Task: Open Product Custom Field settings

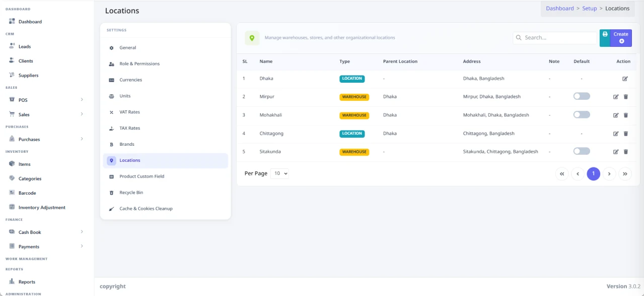Action: point(165,176)
